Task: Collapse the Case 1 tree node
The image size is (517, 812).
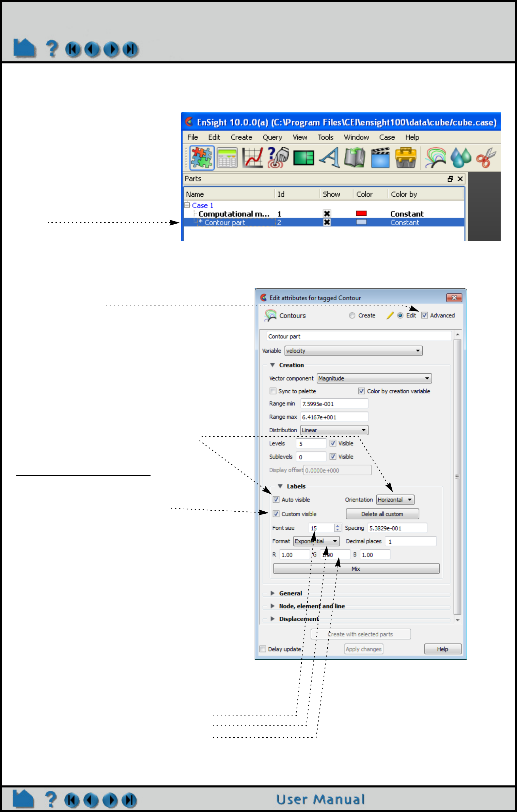Action: pyautogui.click(x=187, y=205)
